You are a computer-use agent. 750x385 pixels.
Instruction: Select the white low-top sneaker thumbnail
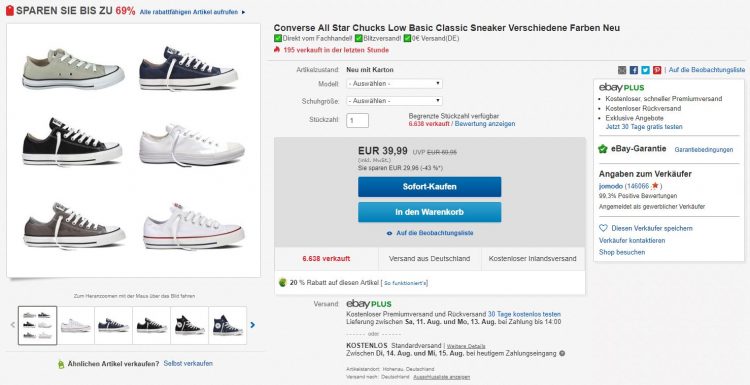coord(76,325)
